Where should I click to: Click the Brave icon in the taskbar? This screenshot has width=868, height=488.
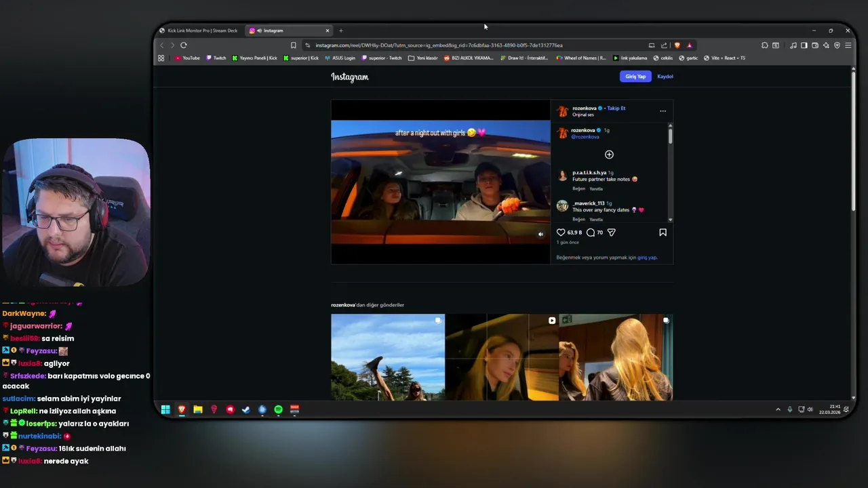coord(182,409)
